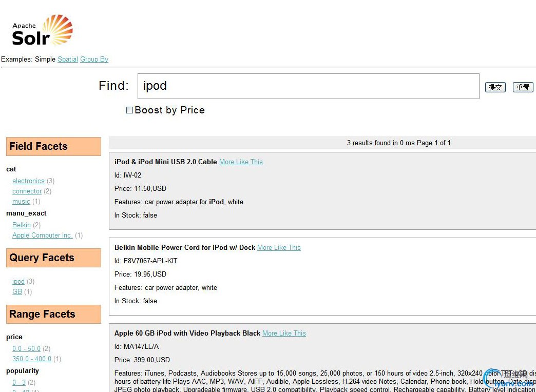Enable the Boost by Price checkbox
Image resolution: width=536 pixels, height=392 pixels.
click(x=129, y=110)
